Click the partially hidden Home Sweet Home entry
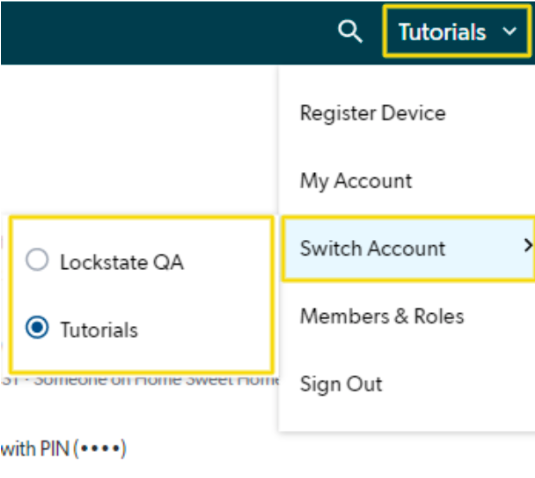The image size is (535, 478). coord(140,380)
